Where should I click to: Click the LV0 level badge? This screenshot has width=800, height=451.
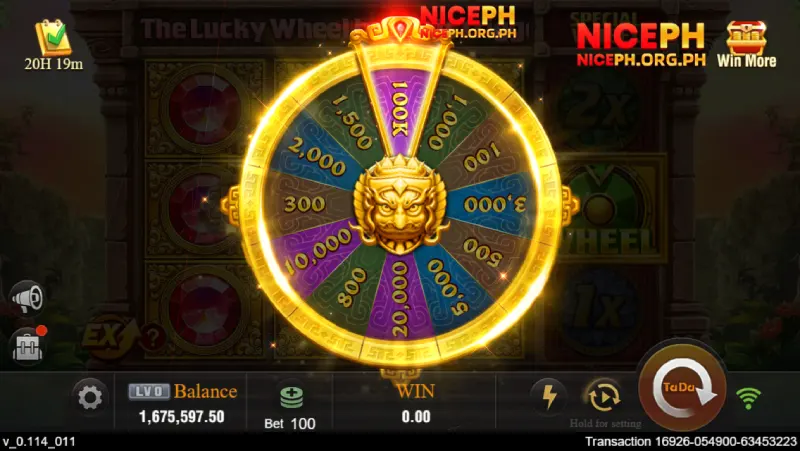point(148,392)
